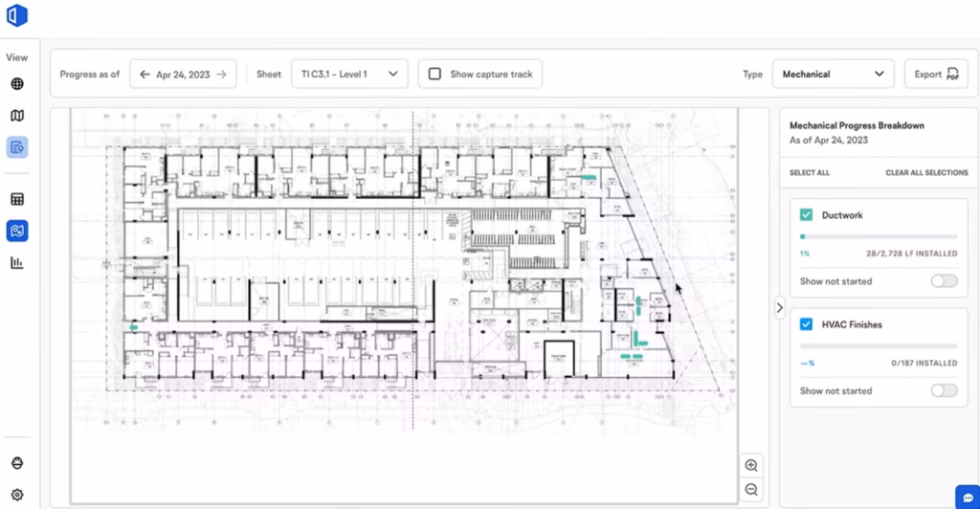
Task: Enable the Show capture track checkbox
Action: click(434, 75)
